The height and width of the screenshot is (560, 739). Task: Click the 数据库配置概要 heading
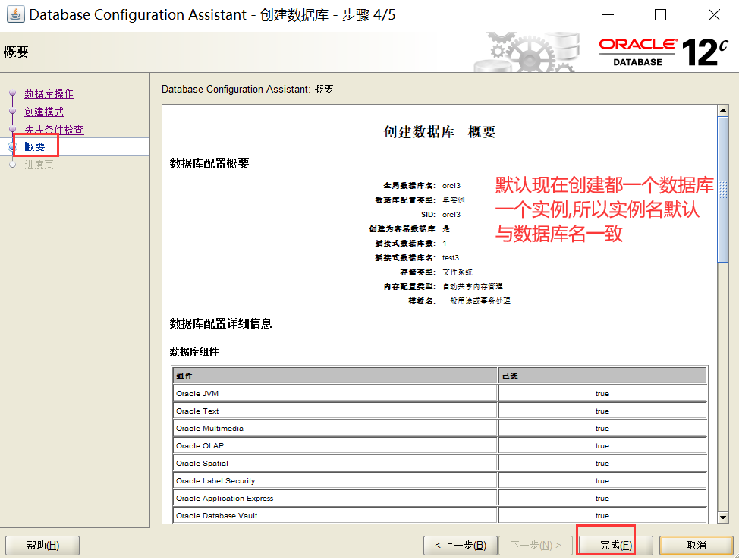click(x=209, y=164)
